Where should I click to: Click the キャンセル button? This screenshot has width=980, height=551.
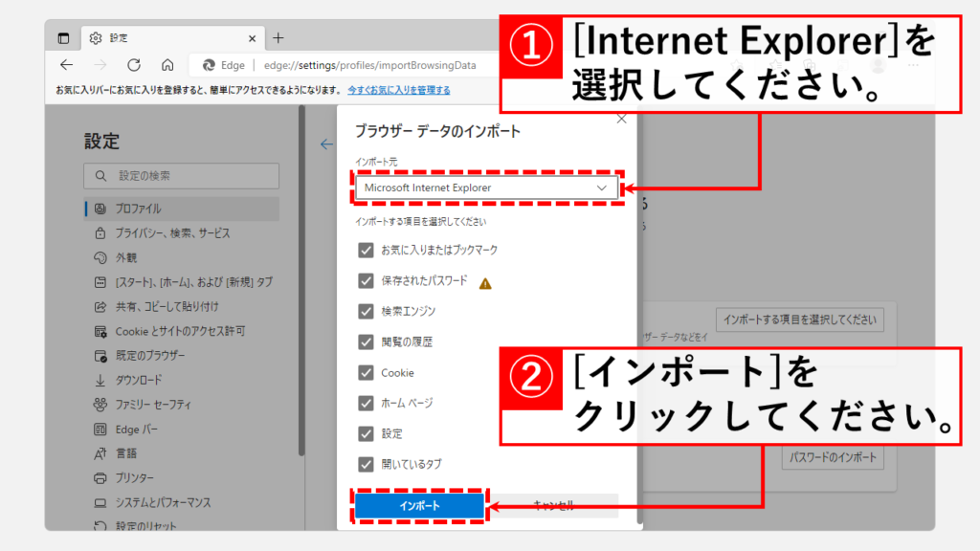[554, 505]
